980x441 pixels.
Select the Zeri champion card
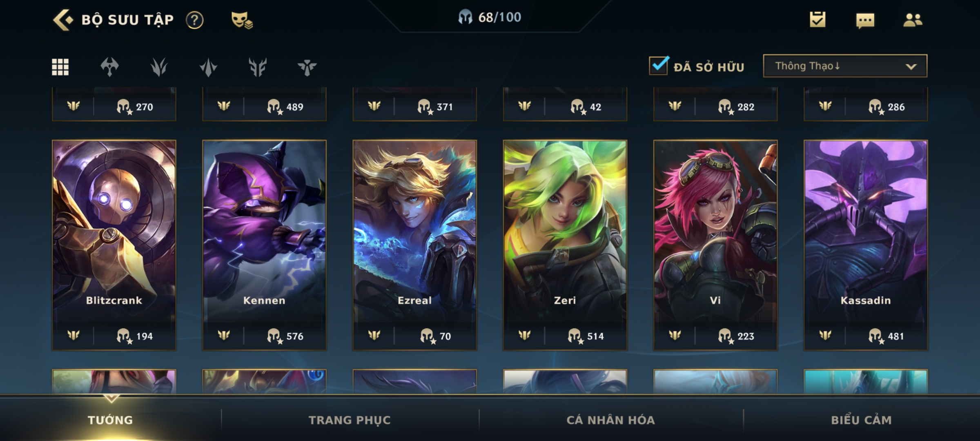[565, 245]
